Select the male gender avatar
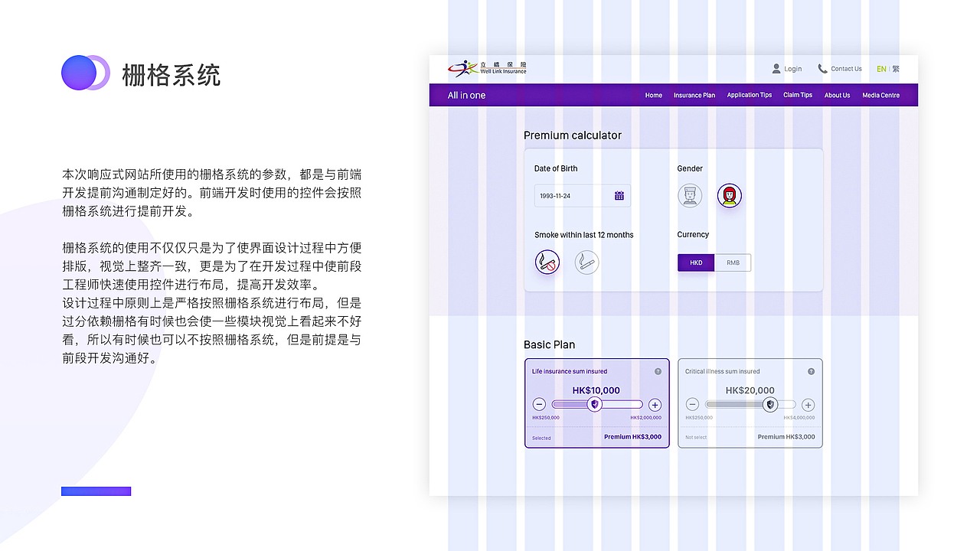Screen dimensions: 980x551 click(x=690, y=195)
